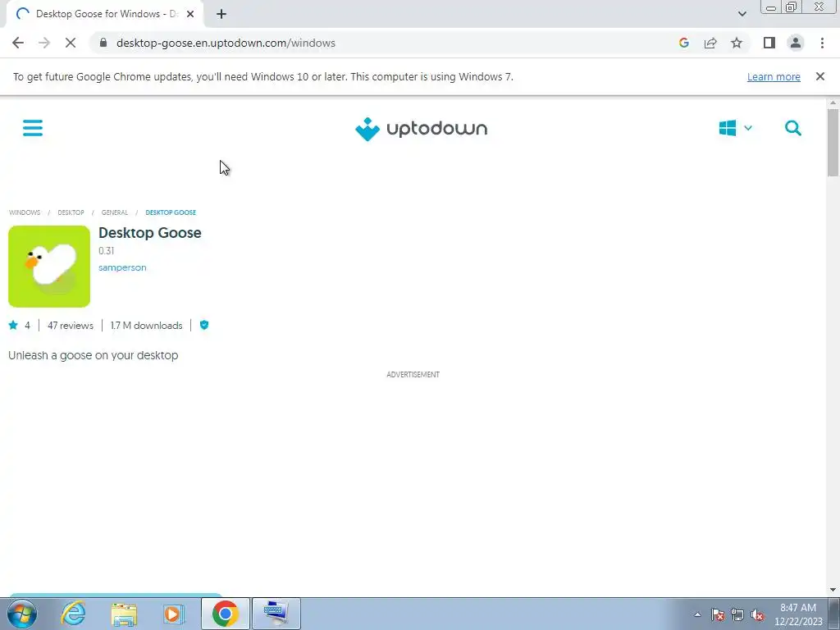The width and height of the screenshot is (840, 630).
Task: Bookmark this tab with the star
Action: 737,43
